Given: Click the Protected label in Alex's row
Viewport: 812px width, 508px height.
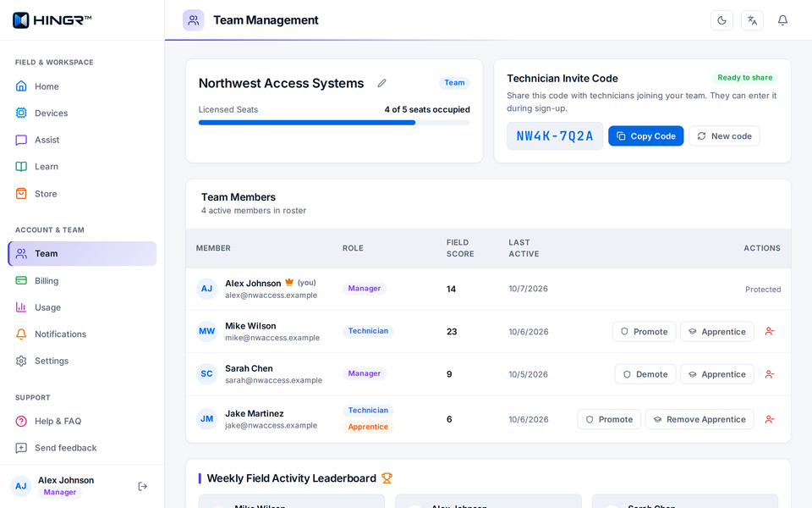Looking at the screenshot, I should [x=763, y=290].
